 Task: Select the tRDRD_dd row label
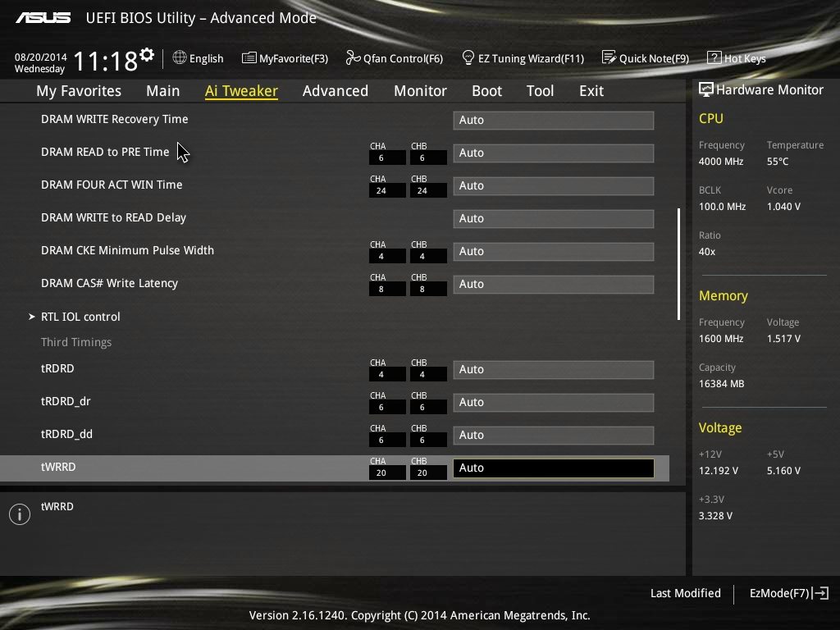point(66,434)
